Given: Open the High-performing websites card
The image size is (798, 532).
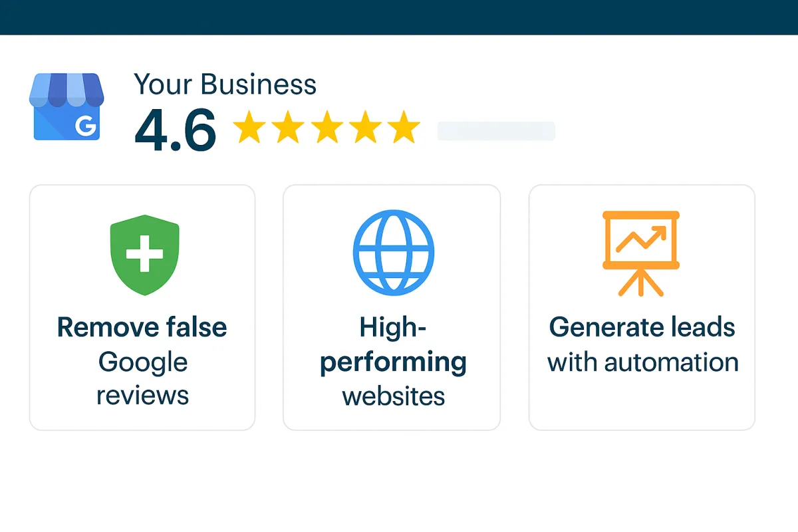Looking at the screenshot, I should tap(392, 307).
